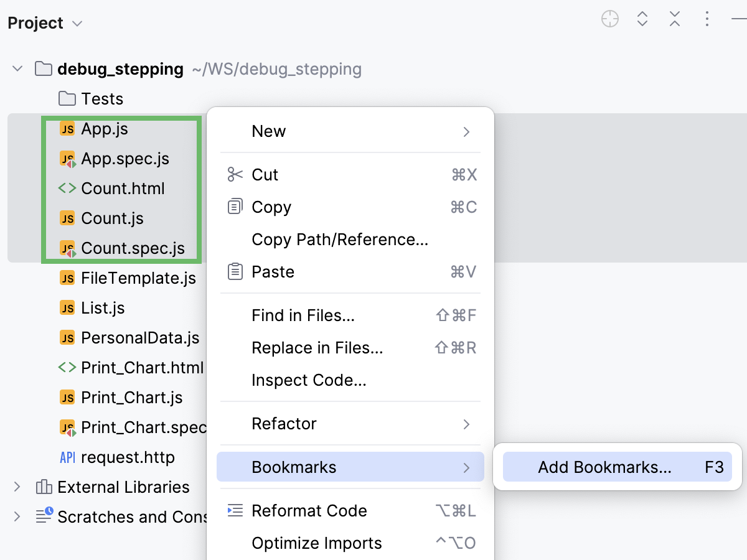Collapse the debug_stepping folder

point(17,69)
